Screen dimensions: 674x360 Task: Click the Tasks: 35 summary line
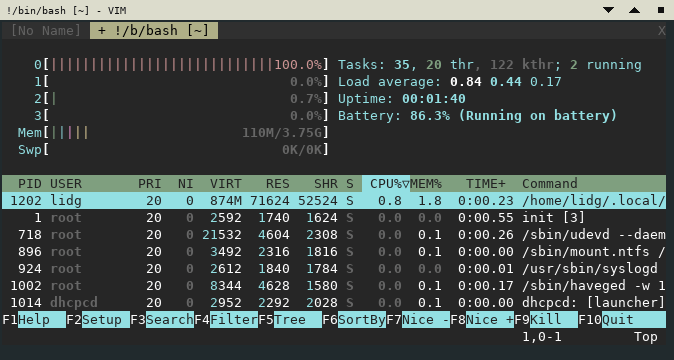[x=490, y=65]
